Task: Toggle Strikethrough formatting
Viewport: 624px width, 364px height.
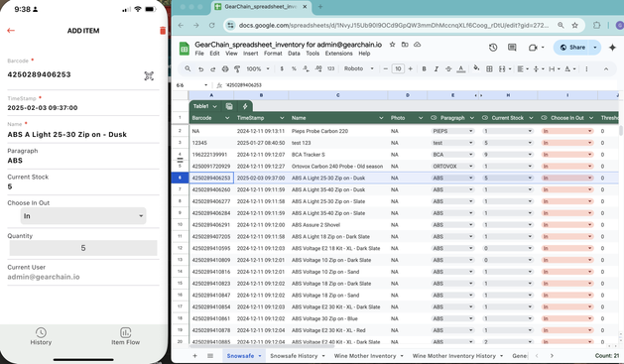Action: [448, 68]
